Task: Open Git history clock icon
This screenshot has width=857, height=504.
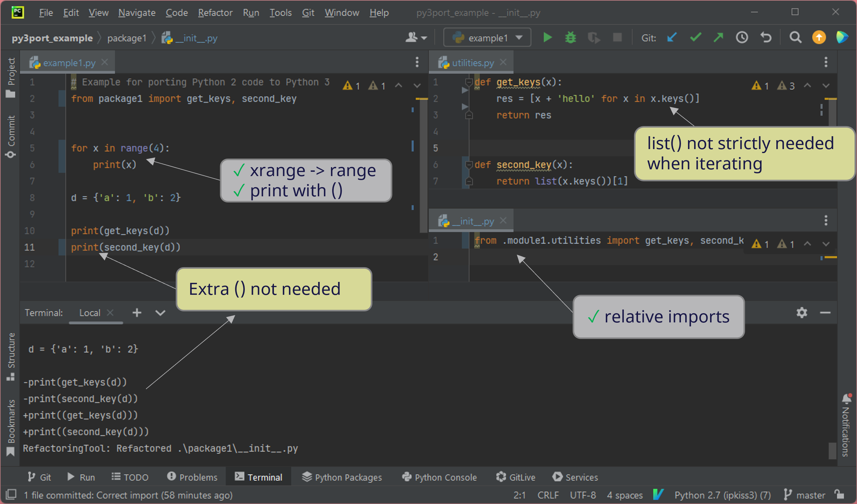Action: [x=742, y=37]
